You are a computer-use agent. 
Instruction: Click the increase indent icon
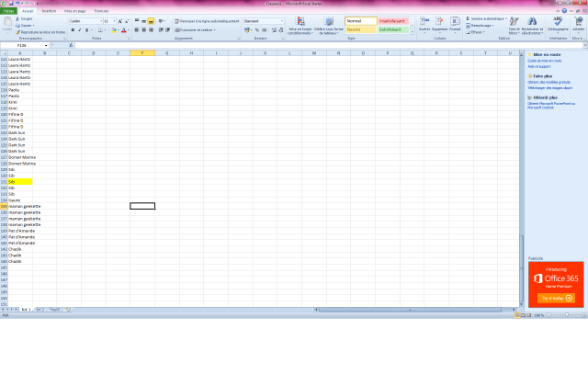(x=167, y=30)
